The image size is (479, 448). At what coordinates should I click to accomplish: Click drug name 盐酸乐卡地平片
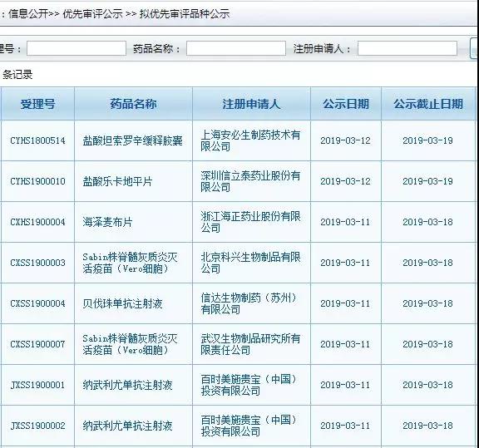(x=117, y=181)
